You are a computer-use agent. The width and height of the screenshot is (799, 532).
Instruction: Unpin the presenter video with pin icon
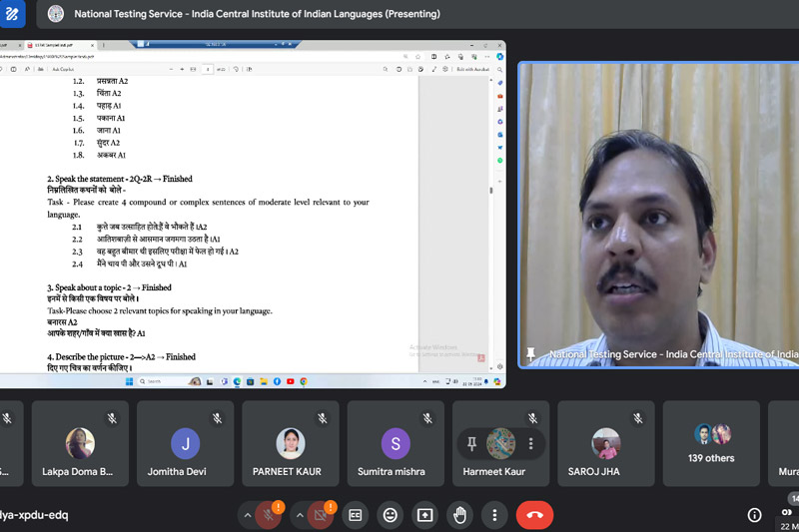click(530, 353)
